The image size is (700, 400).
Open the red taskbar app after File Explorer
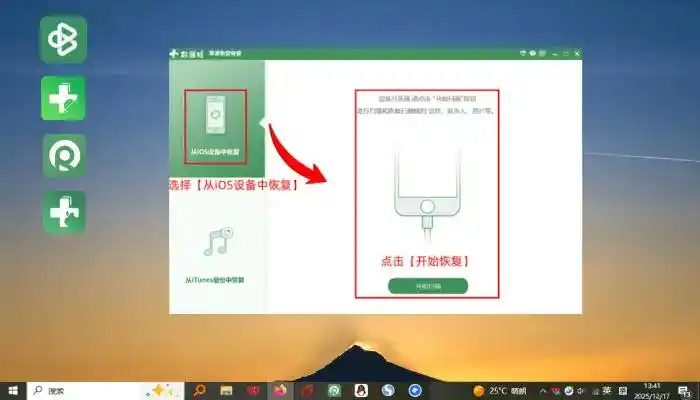(x=253, y=391)
